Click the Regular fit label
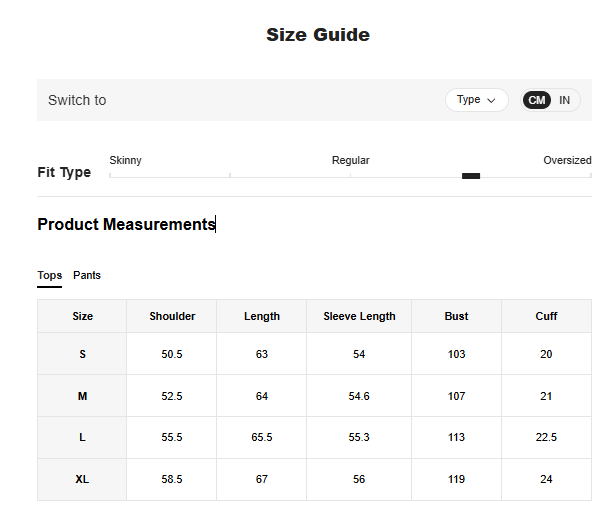The width and height of the screenshot is (607, 505). tap(350, 160)
